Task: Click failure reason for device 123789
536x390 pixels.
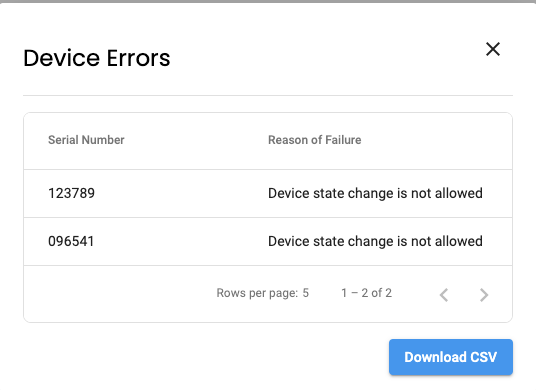Action: (x=375, y=193)
